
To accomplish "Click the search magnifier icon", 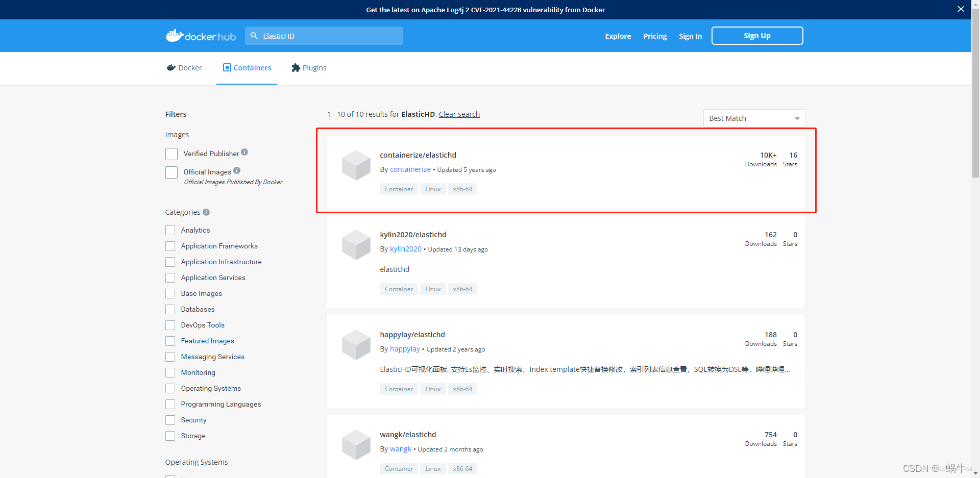I will tap(254, 36).
